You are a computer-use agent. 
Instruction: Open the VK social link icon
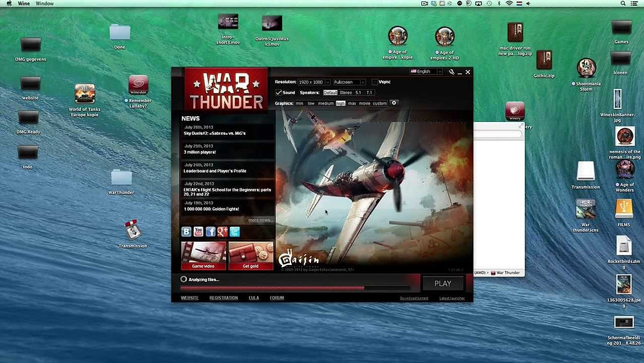click(186, 232)
